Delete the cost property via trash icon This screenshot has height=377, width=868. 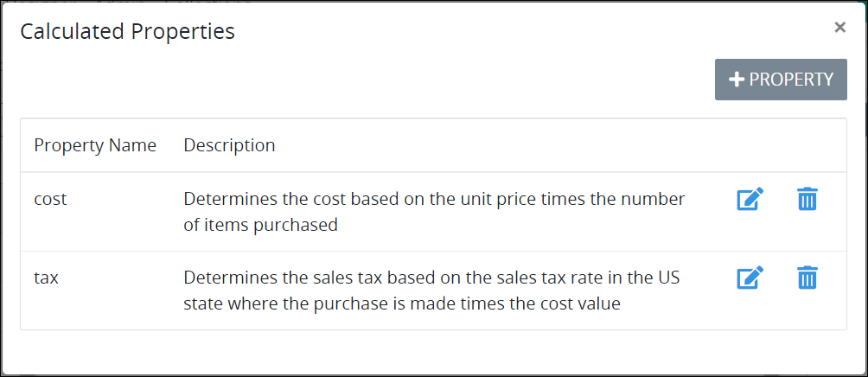click(807, 199)
